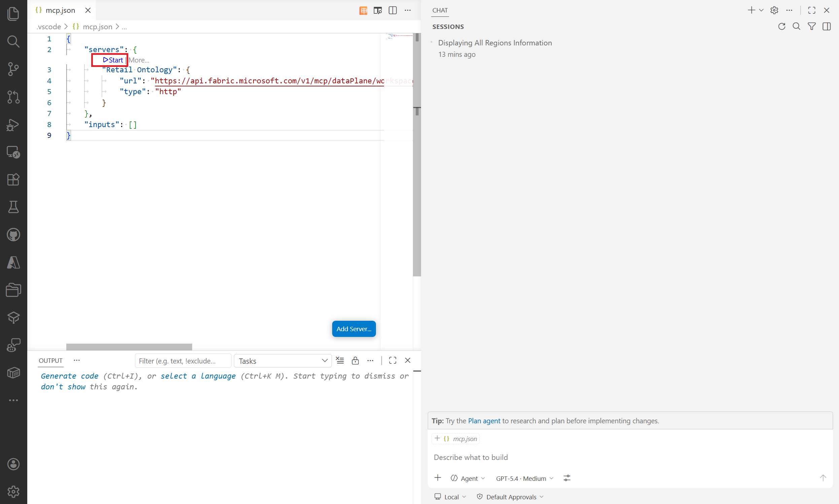Split the editor right

[393, 10]
